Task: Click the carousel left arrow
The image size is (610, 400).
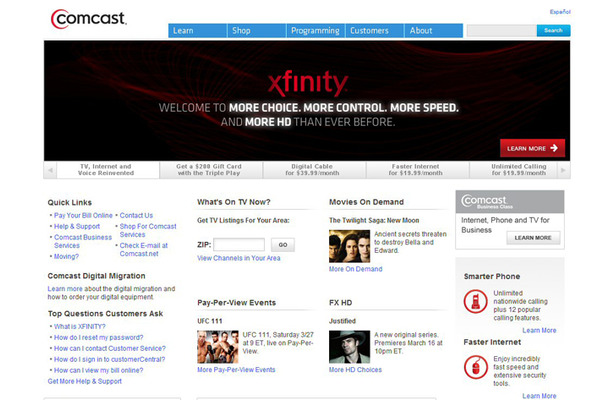Action: click(x=50, y=170)
